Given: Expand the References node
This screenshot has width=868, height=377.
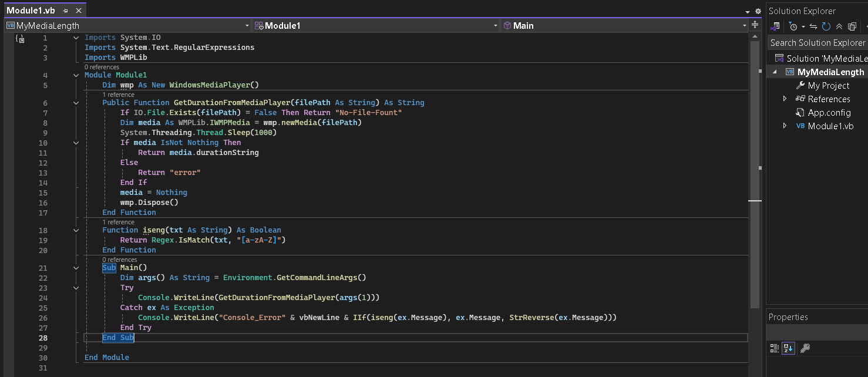Looking at the screenshot, I should pos(785,99).
